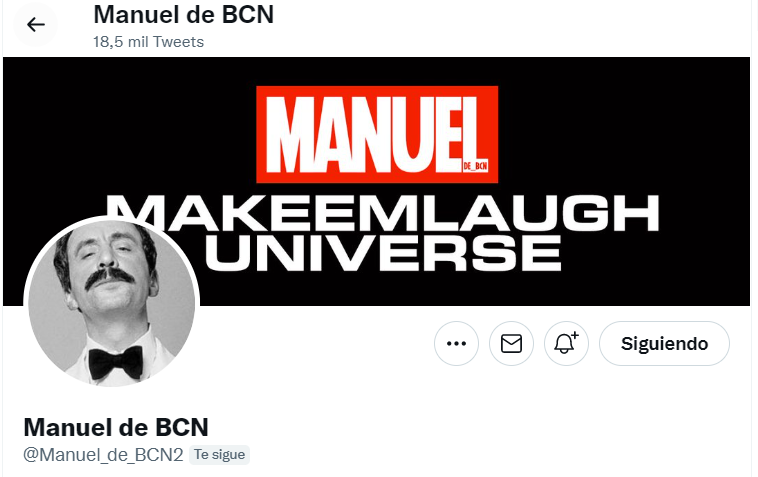This screenshot has width=758, height=477.
Task: Click the MAKEEMLAUGH UNIVERSE banner text
Action: (382, 233)
